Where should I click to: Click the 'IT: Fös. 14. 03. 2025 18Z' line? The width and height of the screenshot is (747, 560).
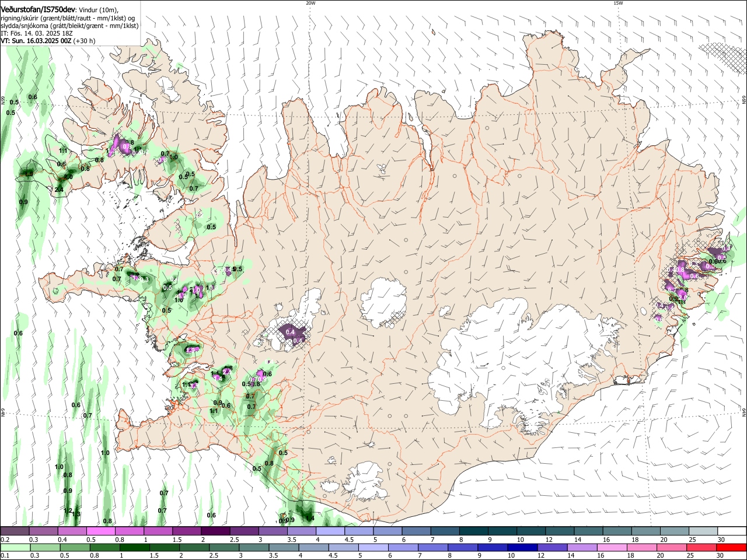coord(37,33)
